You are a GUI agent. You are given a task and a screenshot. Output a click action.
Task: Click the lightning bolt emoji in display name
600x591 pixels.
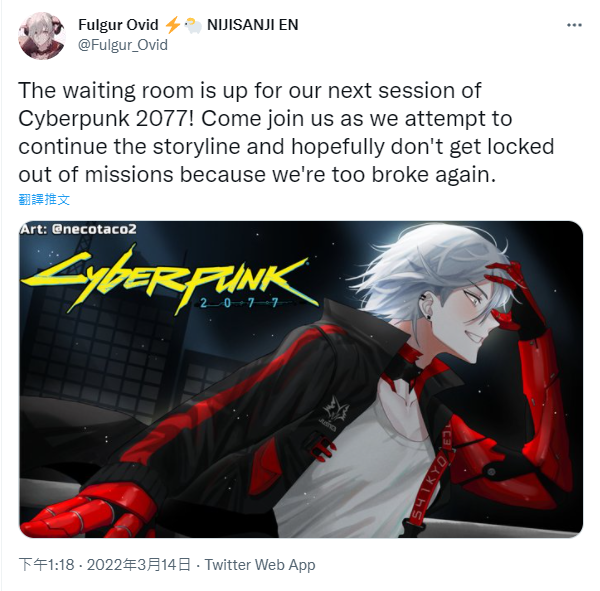pyautogui.click(x=172, y=25)
